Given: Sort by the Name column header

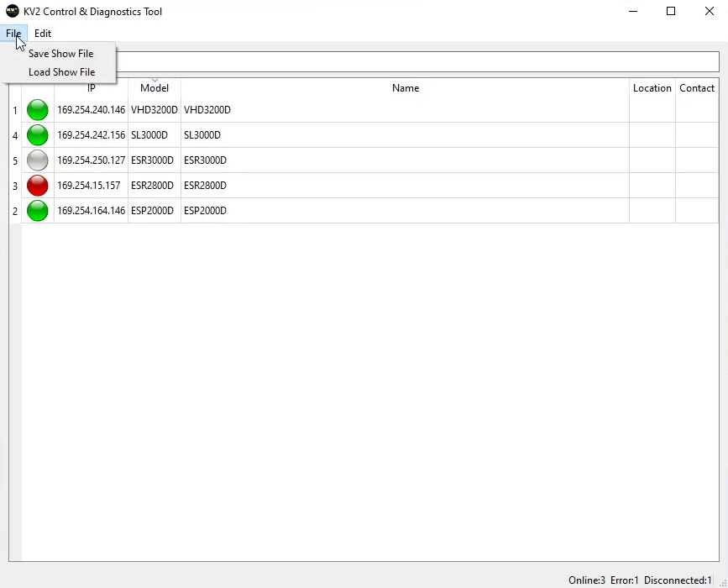Looking at the screenshot, I should point(406,88).
